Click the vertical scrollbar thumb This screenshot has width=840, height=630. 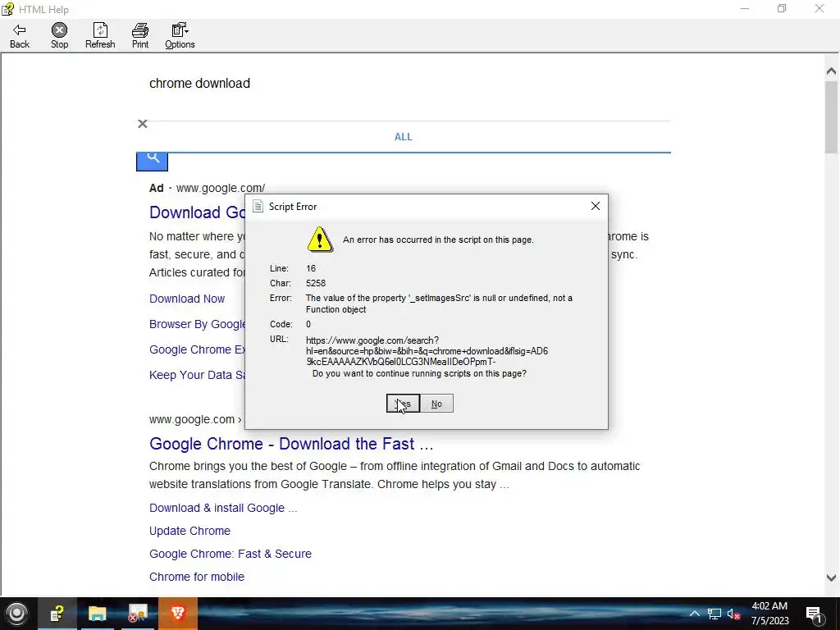[x=831, y=116]
